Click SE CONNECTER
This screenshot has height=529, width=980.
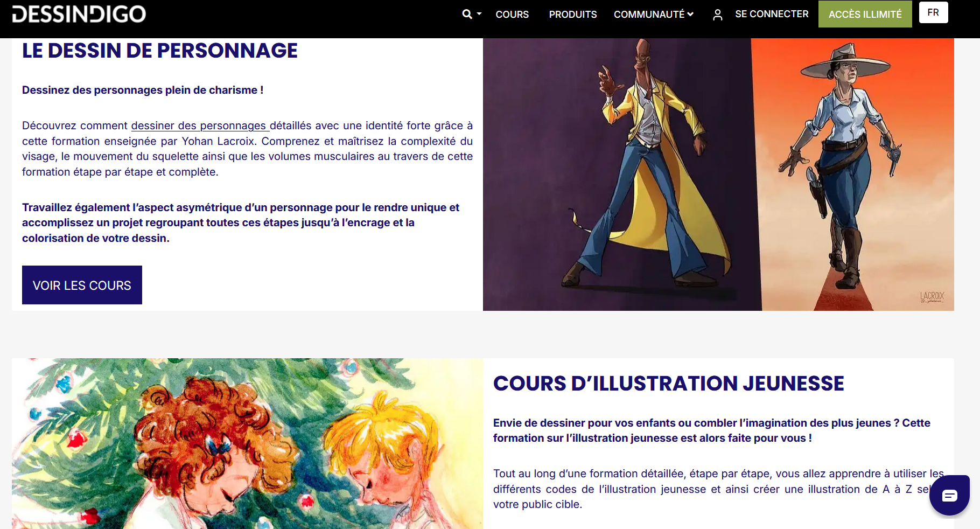point(772,14)
